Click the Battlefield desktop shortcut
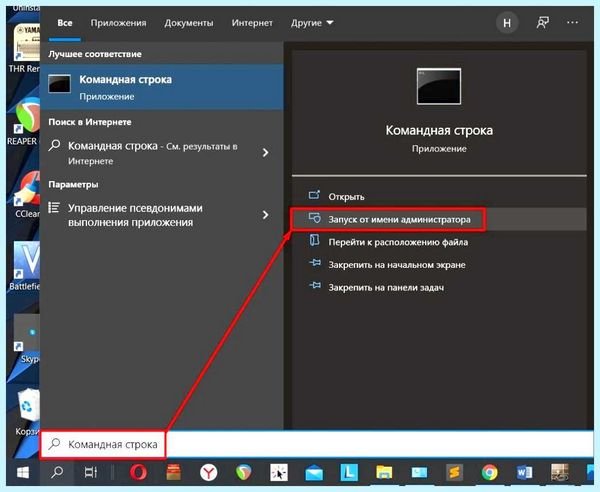Screen dimensions: 600x492 coord(25,267)
